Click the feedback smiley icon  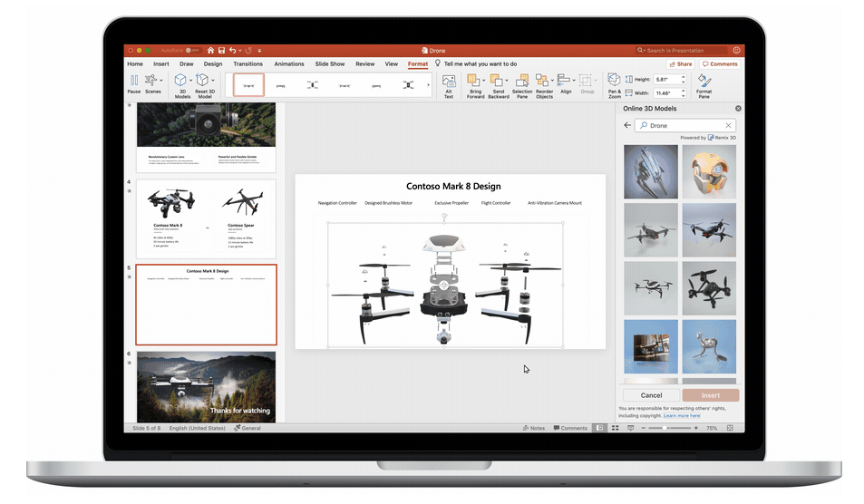736,50
